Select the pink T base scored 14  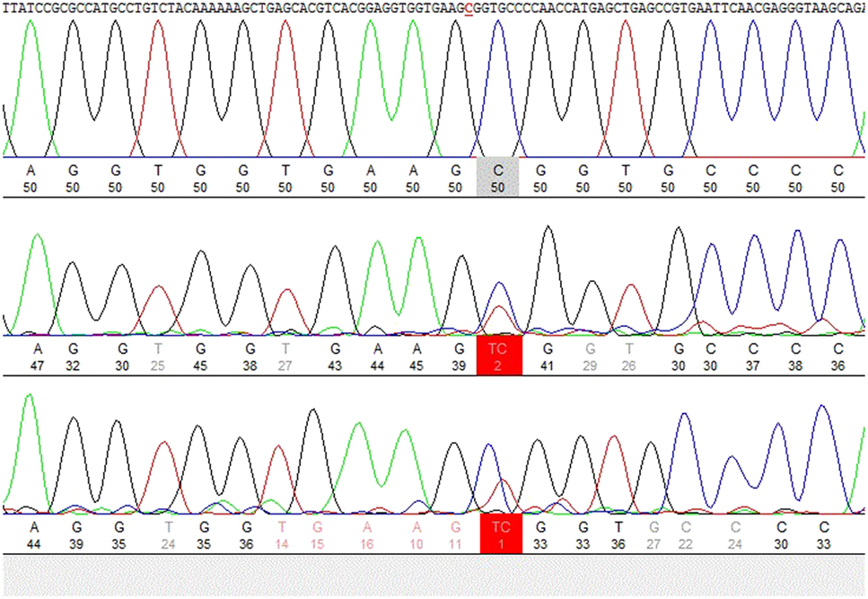point(282,534)
